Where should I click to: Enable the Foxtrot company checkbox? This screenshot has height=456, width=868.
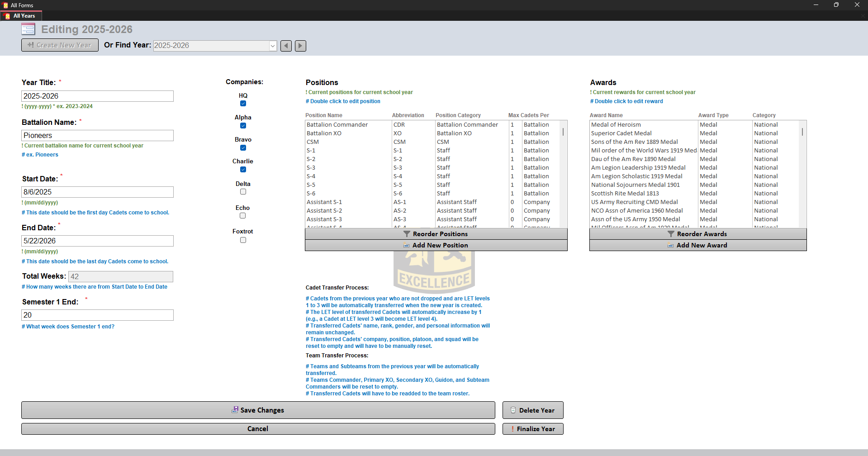click(x=243, y=240)
